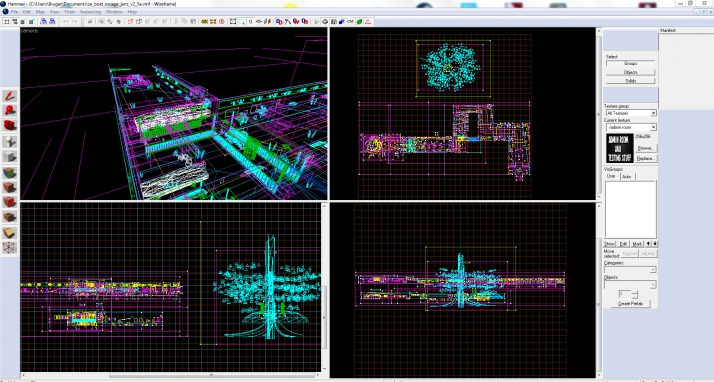Click the admin room texture preview
Image resolution: width=714 pixels, height=382 pixels.
[x=619, y=148]
